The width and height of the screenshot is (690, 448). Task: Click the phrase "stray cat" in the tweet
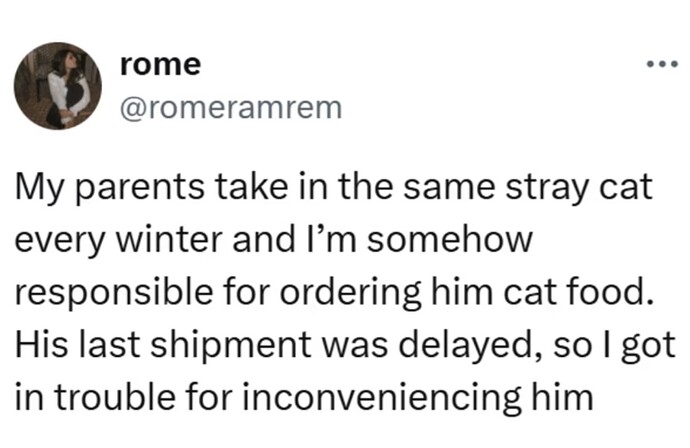coord(579,188)
